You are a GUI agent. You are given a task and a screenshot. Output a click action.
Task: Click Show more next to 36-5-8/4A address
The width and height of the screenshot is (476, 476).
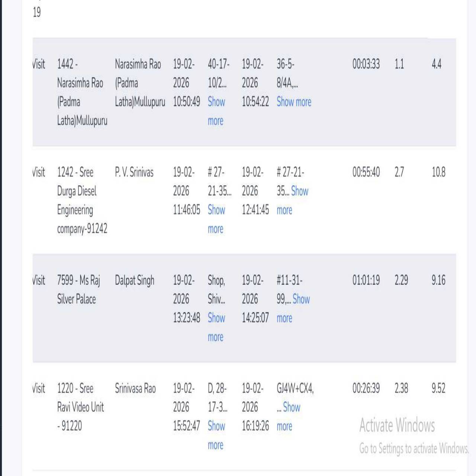[294, 102]
